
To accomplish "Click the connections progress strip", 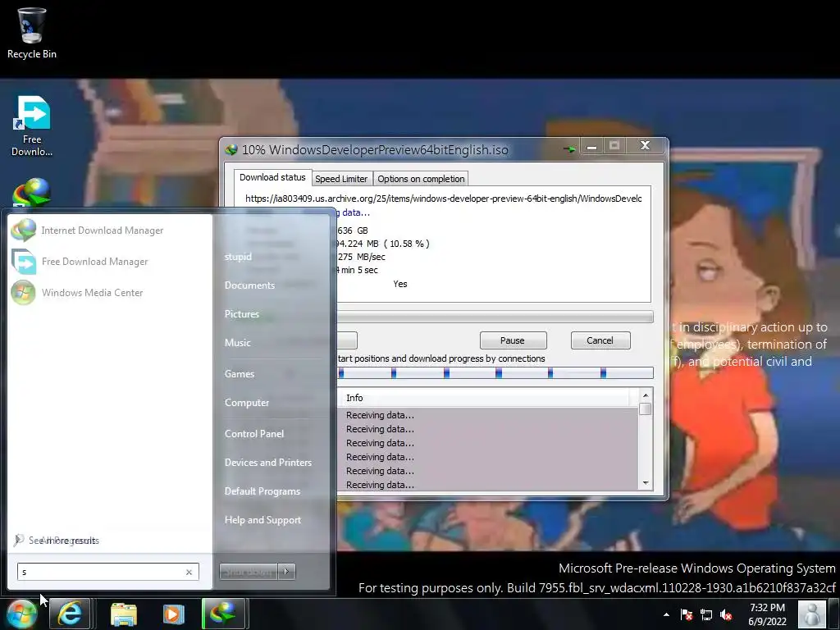I will tap(495, 373).
